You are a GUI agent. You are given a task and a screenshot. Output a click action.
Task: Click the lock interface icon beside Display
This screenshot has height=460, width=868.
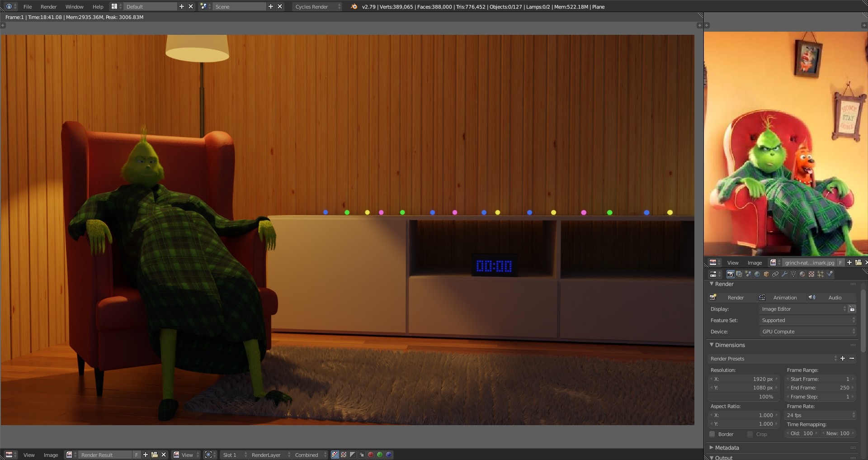point(852,309)
